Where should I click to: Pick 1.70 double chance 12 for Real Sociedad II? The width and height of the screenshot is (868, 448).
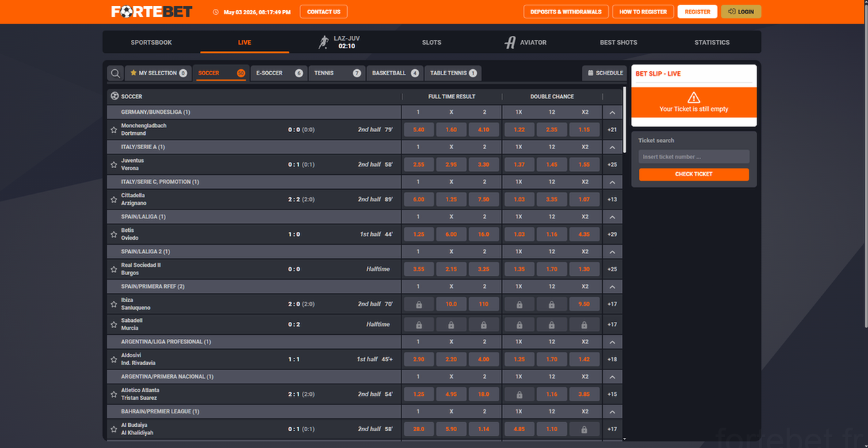click(x=552, y=269)
